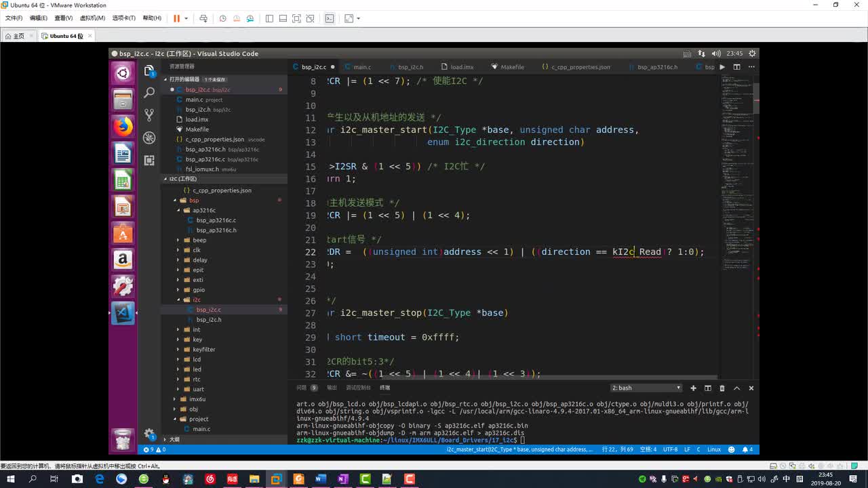Open the Ubuntu dash search icon
The width and height of the screenshot is (868, 488).
123,73
